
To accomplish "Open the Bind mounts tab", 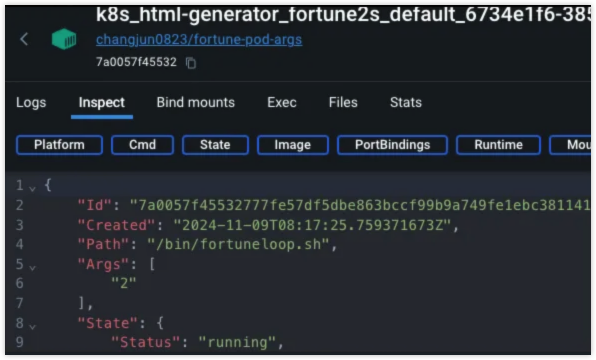I will coord(196,102).
